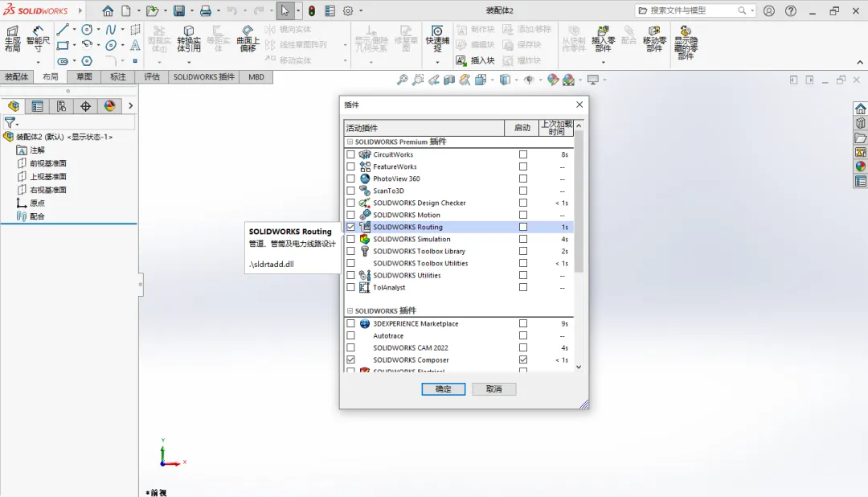The image size is (868, 497).
Task: Open the FeatureManager design tree tab icon
Action: pyautogui.click(x=14, y=106)
